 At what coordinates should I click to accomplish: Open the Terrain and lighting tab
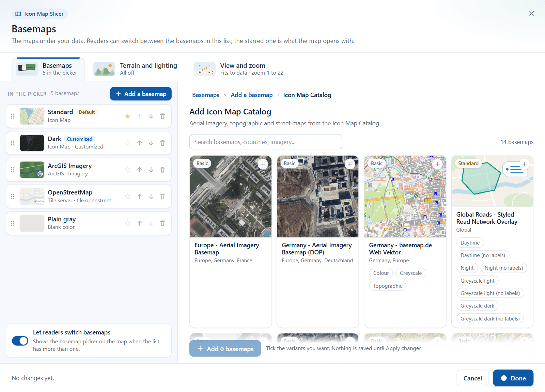(136, 69)
